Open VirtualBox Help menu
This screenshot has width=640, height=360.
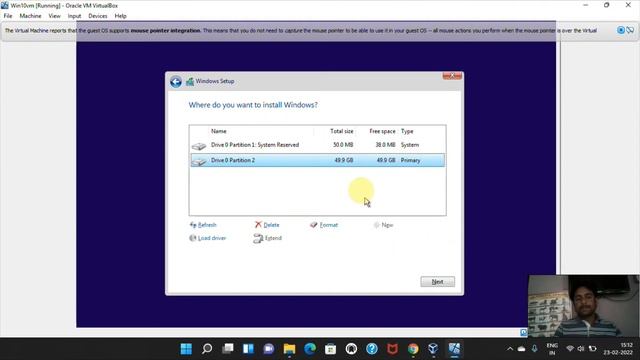pos(120,16)
